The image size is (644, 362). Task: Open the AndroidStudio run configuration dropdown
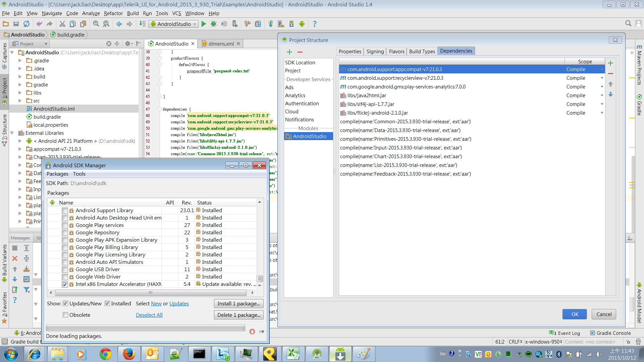click(174, 24)
